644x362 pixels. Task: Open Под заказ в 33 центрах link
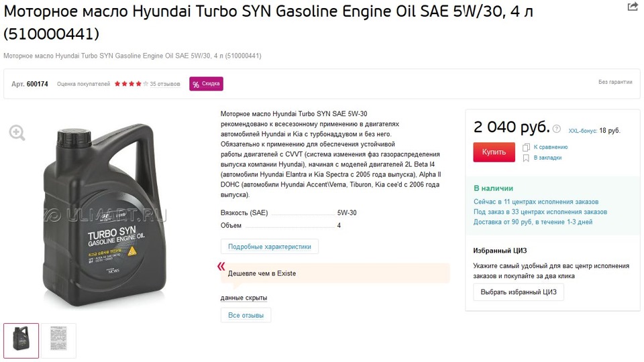(540, 212)
